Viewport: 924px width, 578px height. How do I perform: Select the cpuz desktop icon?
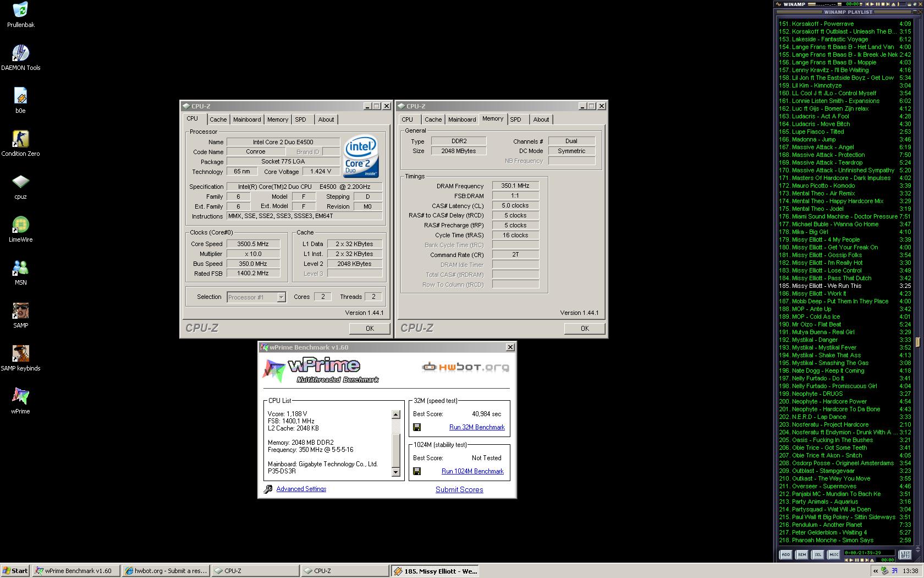point(20,182)
